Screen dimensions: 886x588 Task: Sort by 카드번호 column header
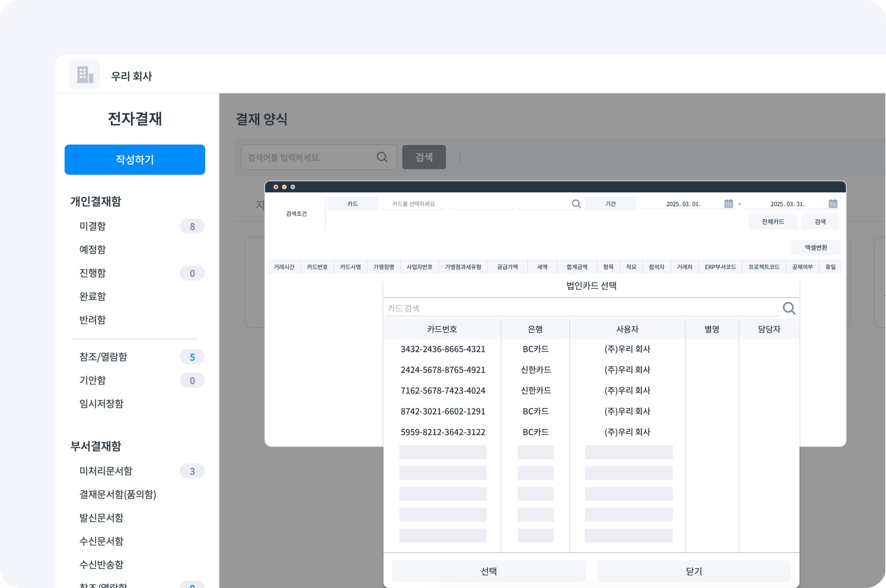click(x=442, y=329)
